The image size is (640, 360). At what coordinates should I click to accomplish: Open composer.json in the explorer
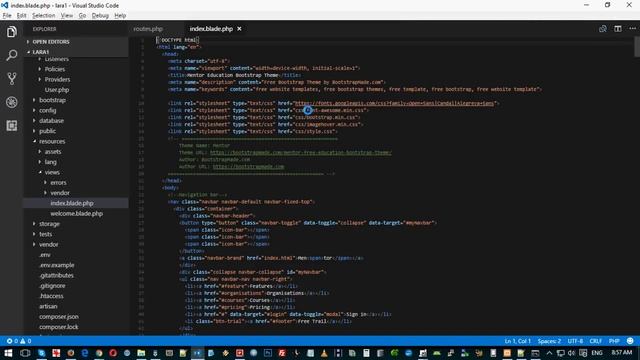coord(59,317)
